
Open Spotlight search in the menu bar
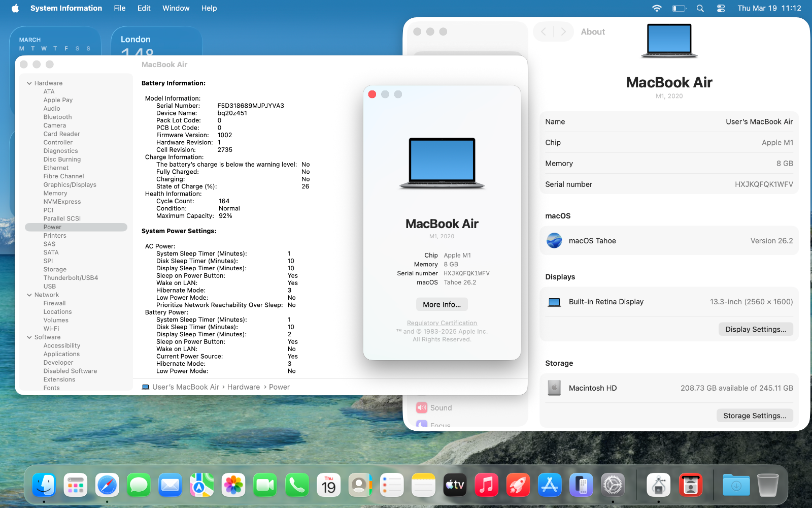700,8
